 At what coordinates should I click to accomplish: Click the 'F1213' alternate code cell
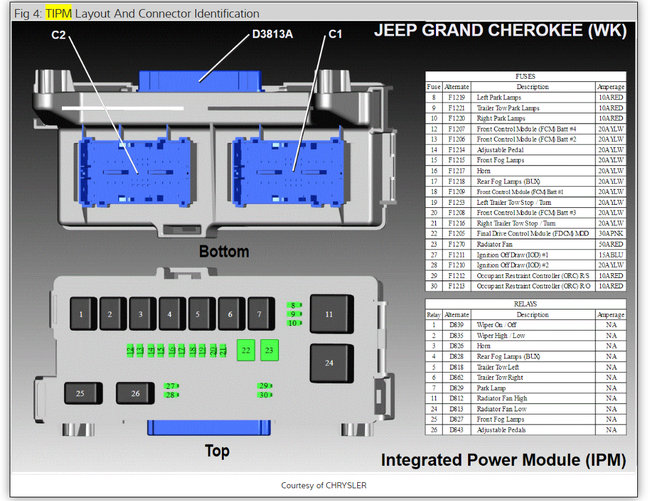456,286
